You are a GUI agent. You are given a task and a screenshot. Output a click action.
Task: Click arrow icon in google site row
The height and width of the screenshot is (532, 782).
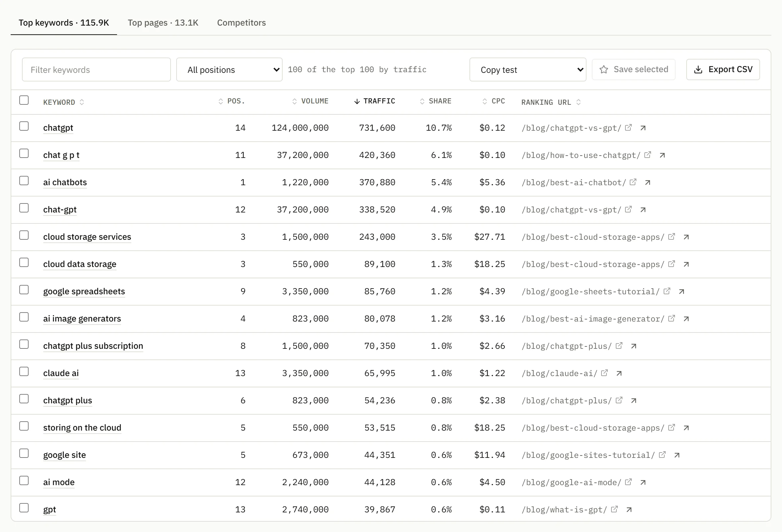pyautogui.click(x=677, y=455)
